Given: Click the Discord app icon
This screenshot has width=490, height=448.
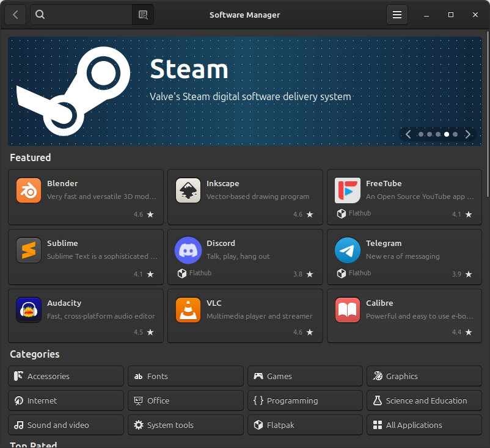Looking at the screenshot, I should tap(188, 250).
